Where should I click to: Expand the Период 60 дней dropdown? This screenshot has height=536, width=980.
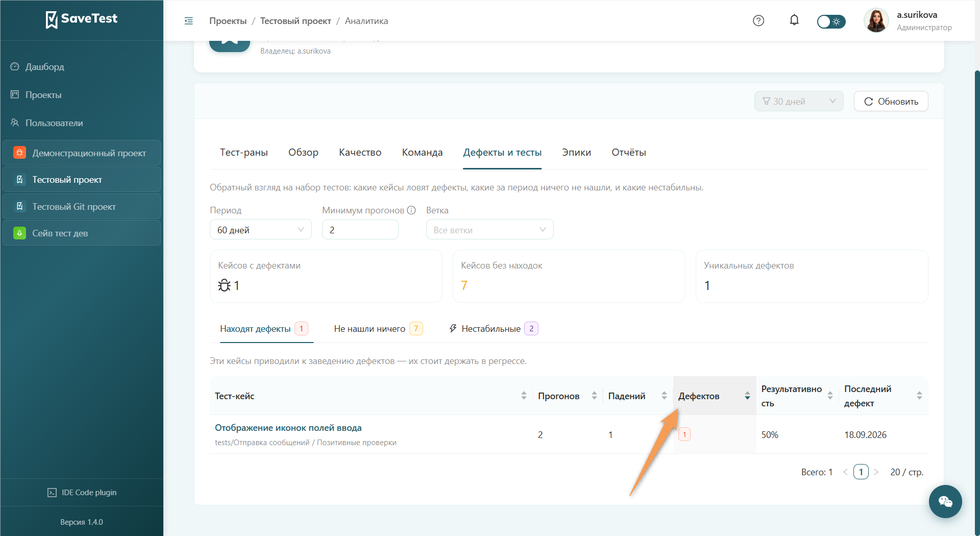pos(260,230)
